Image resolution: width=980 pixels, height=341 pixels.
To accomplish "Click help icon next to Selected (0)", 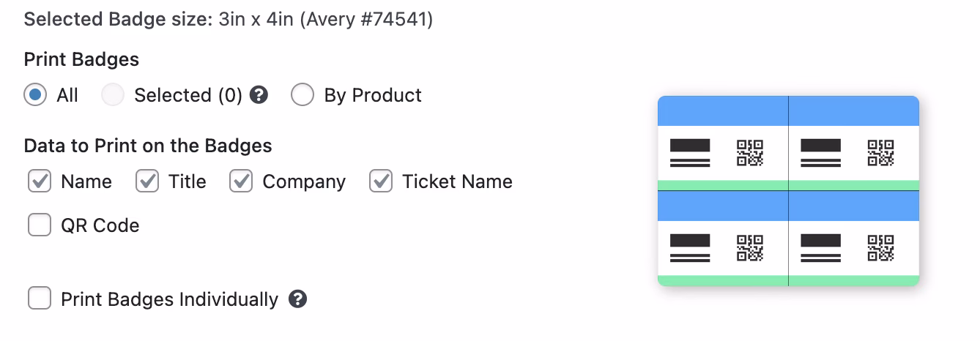I will (259, 95).
